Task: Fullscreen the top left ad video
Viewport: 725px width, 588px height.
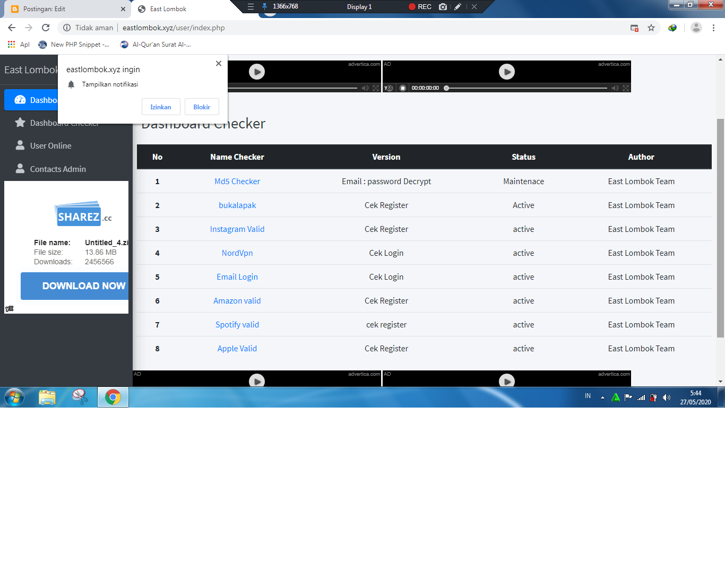Action: [x=376, y=88]
